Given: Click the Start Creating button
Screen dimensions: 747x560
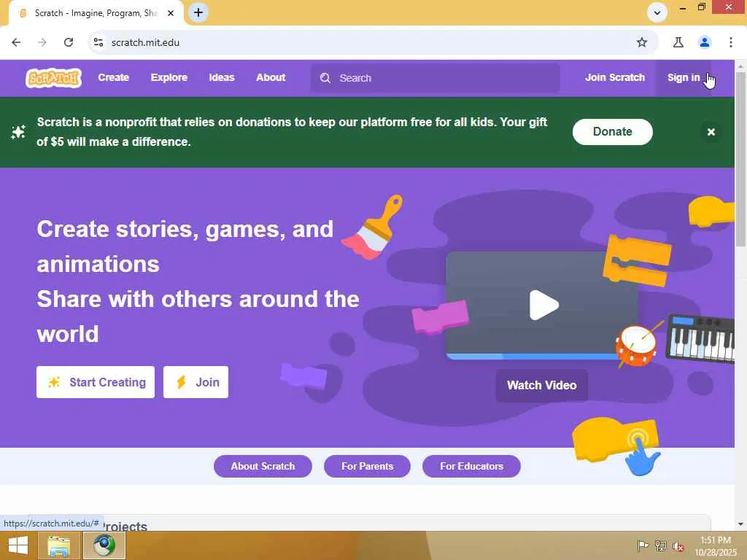Looking at the screenshot, I should click(96, 382).
